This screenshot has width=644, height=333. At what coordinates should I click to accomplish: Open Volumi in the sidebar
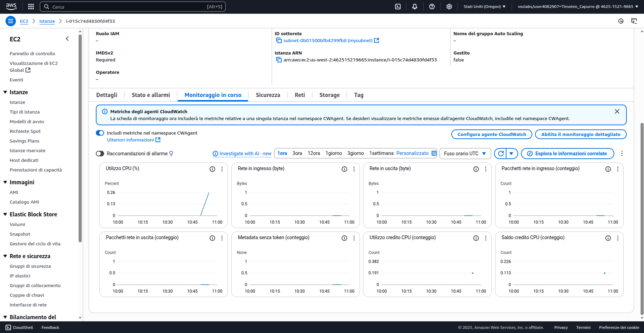pos(17,224)
